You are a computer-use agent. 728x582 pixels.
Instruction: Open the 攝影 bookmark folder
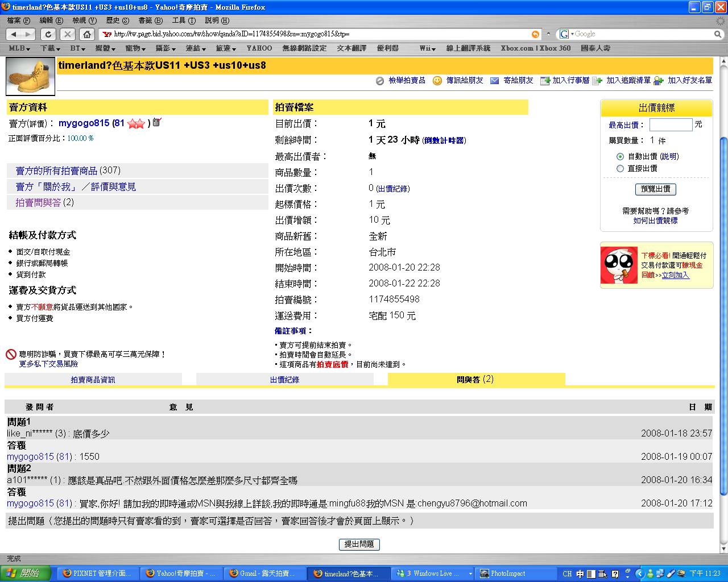(166, 48)
